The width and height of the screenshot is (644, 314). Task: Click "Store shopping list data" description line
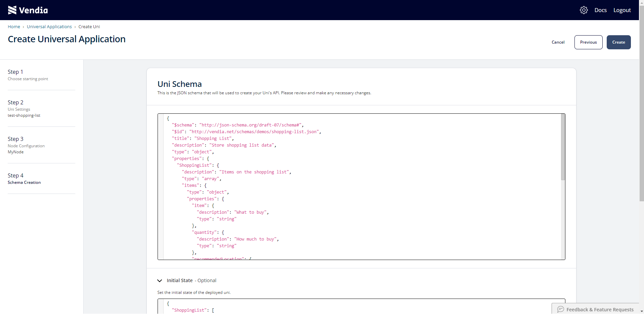pyautogui.click(x=224, y=145)
